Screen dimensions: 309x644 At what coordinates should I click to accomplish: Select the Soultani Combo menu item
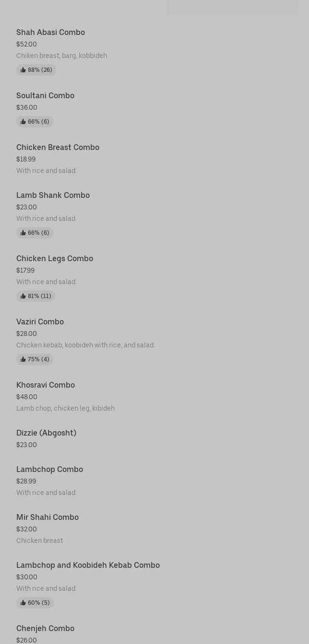45,95
